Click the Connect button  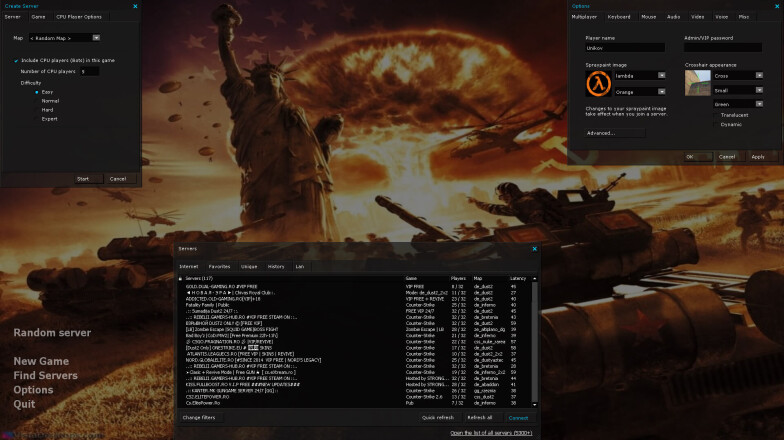(518, 418)
